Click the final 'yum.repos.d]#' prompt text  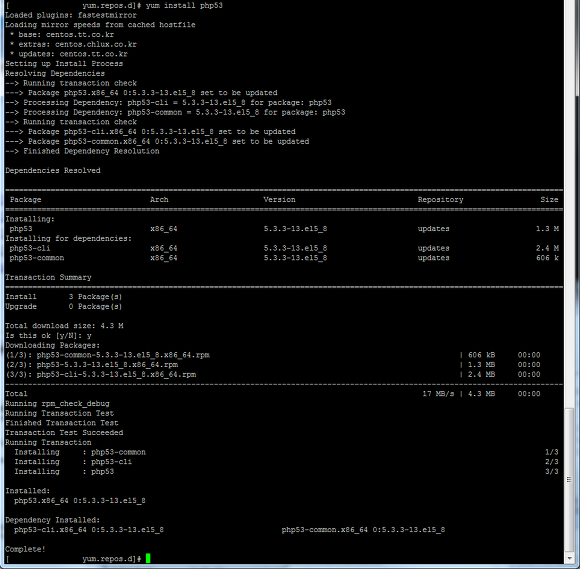point(112,559)
